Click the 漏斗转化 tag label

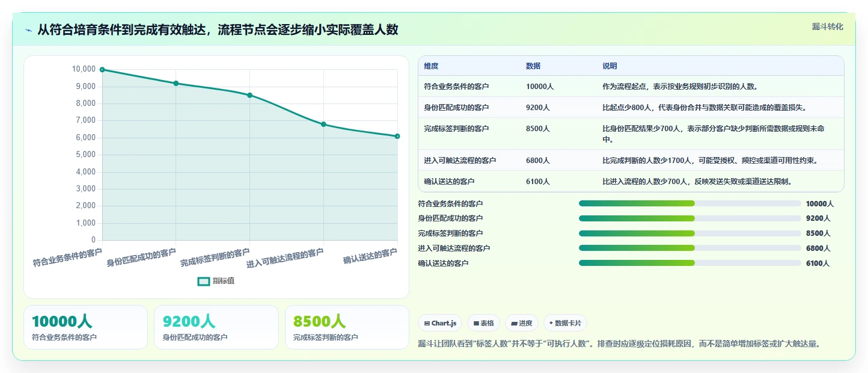coord(828,27)
